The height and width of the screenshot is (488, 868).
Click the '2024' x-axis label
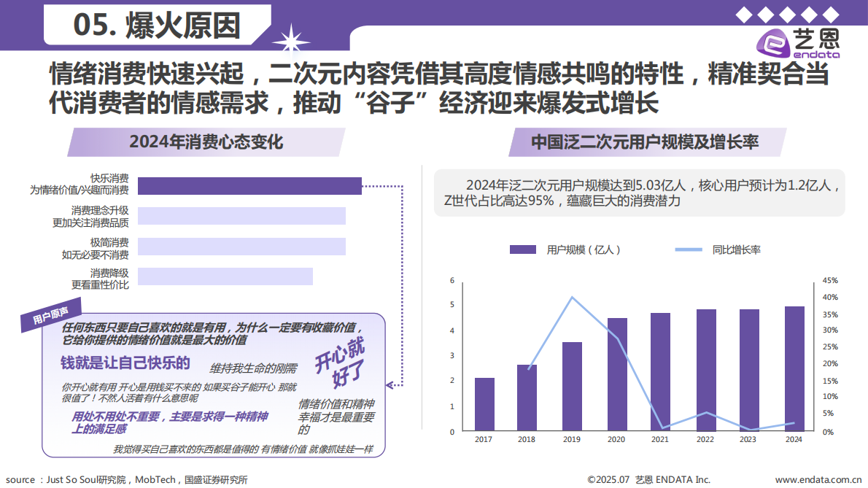(x=794, y=439)
